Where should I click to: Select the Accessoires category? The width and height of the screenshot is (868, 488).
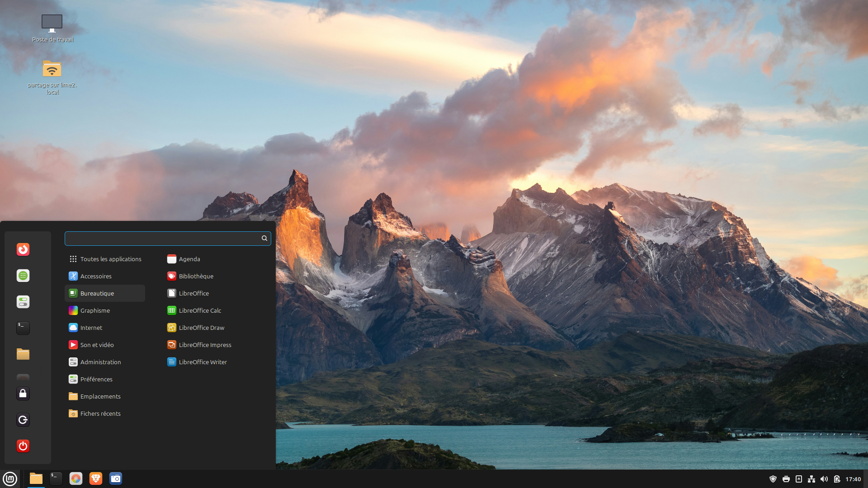click(x=96, y=276)
